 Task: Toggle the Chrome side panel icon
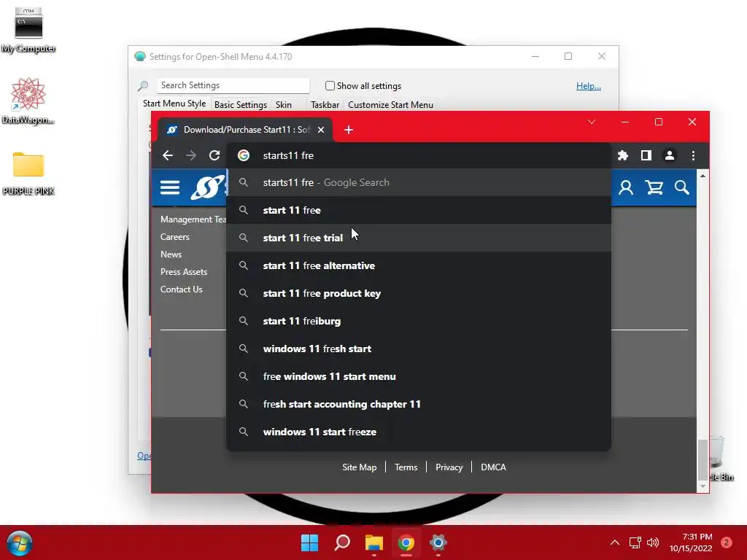(646, 155)
